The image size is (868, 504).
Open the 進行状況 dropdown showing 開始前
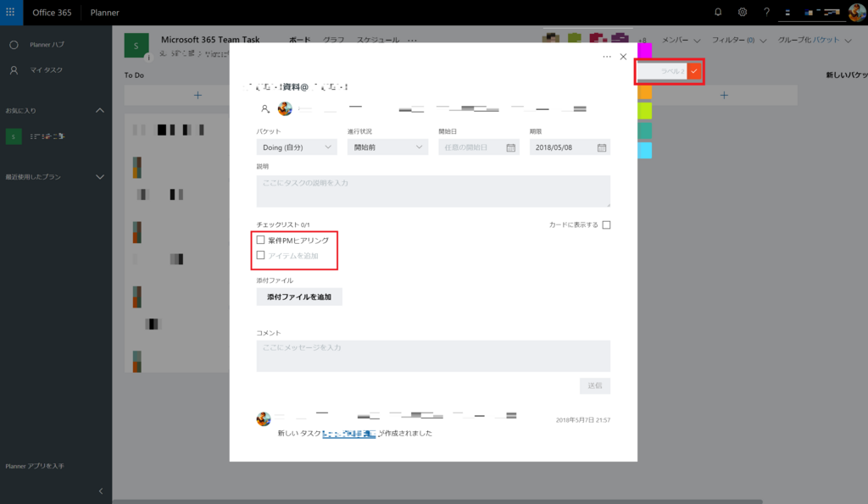pos(387,147)
